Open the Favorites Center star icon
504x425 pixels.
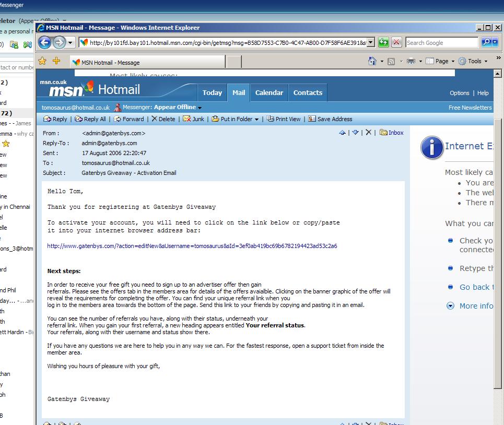(x=43, y=62)
